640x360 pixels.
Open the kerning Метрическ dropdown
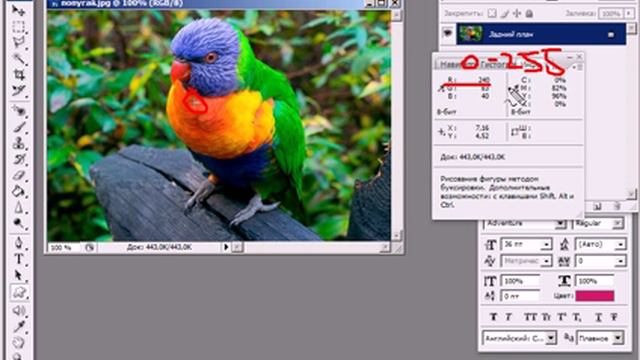tap(547, 261)
